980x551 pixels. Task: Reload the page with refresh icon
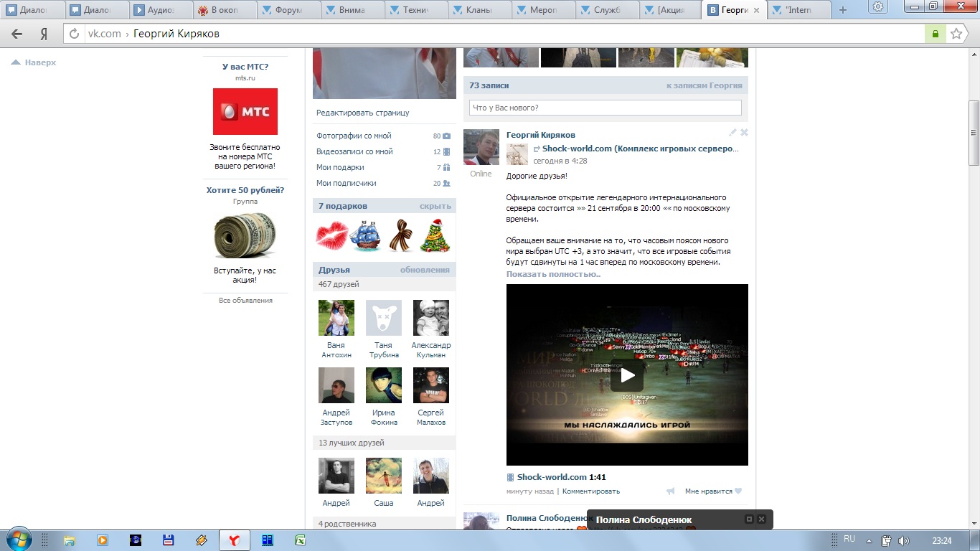75,34
